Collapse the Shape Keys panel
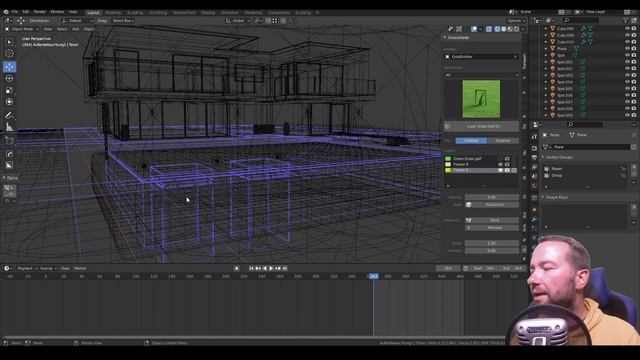Viewport: 640px width, 360px height. (556, 197)
